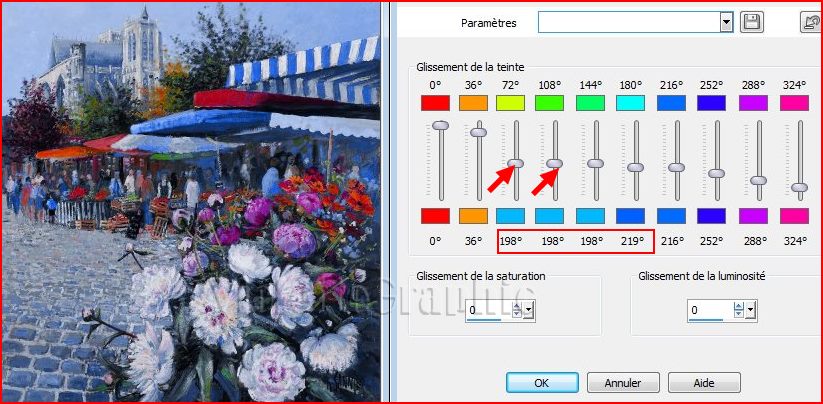This screenshot has width=823, height=404.
Task: Click the saturation shift value field
Action: click(x=487, y=311)
